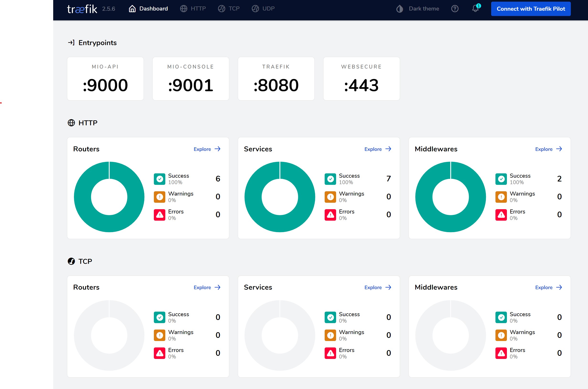This screenshot has height=389, width=588.
Task: Click HTTP Middlewares warnings icon
Action: (x=501, y=197)
